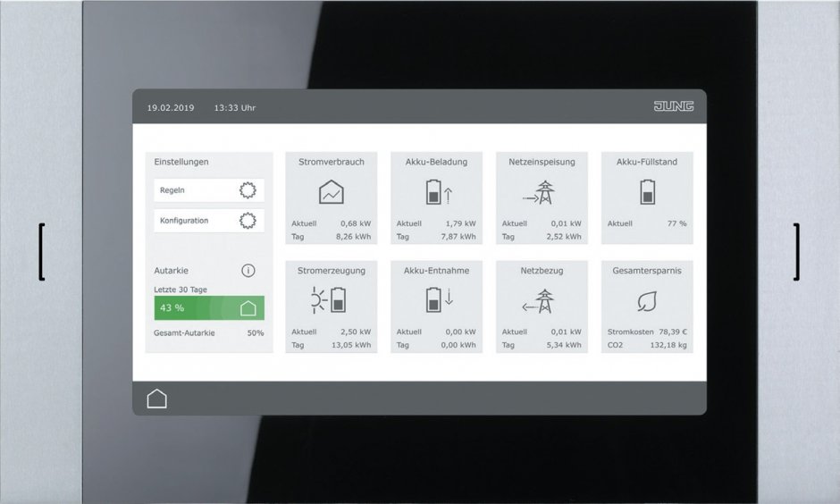Click the Gesamt-Autarkie 50% value
This screenshot has width=840, height=504.
[x=256, y=332]
